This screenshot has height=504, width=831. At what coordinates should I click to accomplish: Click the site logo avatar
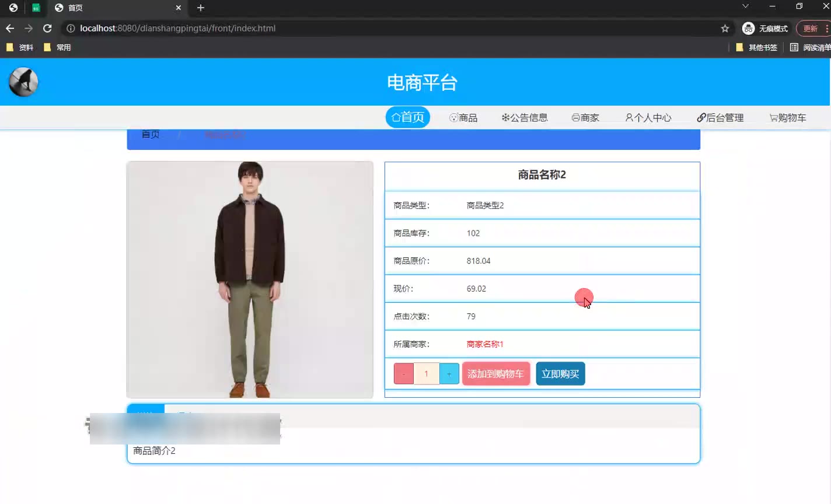(23, 82)
